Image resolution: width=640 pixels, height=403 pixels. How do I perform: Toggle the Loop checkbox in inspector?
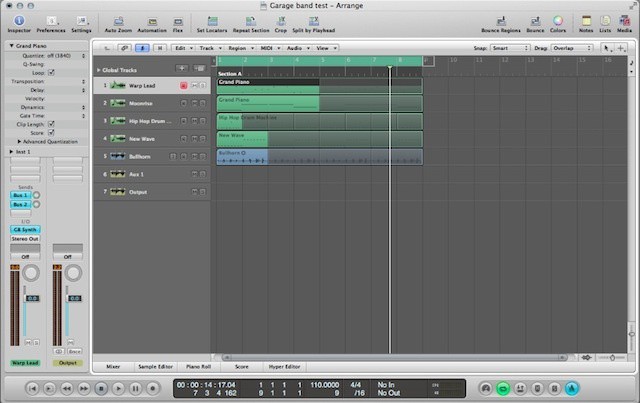[51, 72]
